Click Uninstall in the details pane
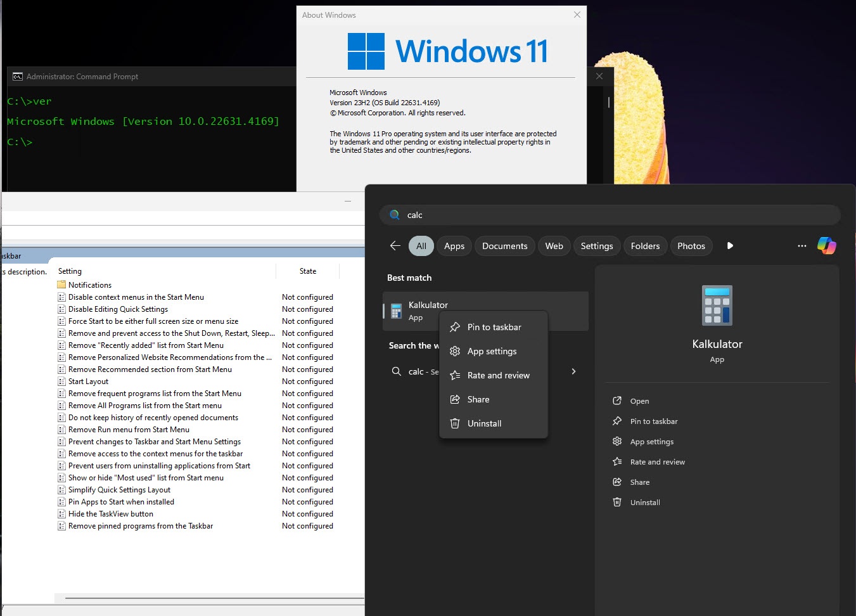 [x=645, y=503]
